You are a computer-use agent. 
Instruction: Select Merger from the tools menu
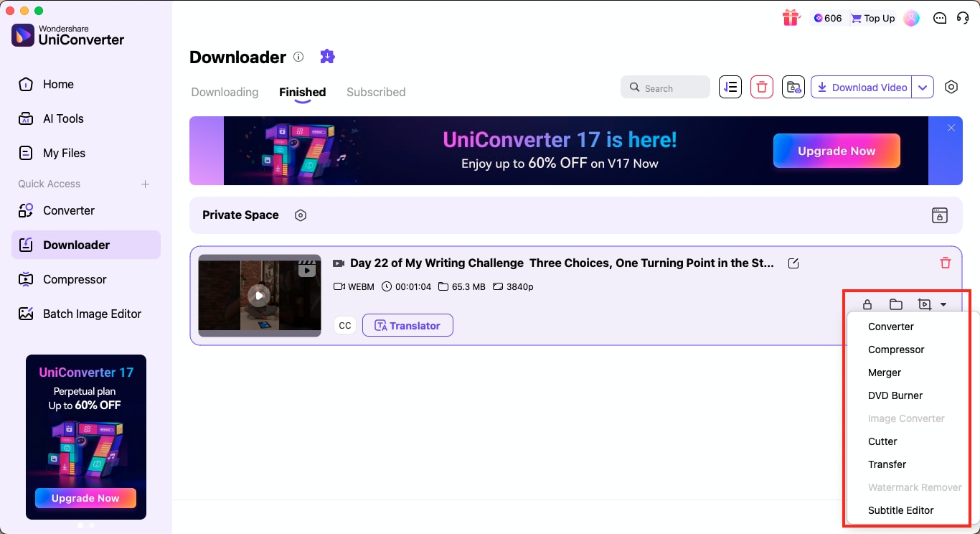pos(885,372)
